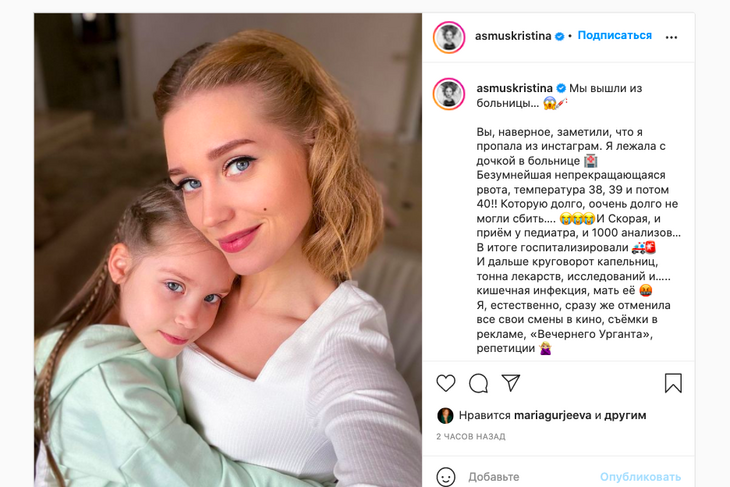Open mariagurjeeva profile from likes line
This screenshot has width=730, height=487.
coord(553,415)
